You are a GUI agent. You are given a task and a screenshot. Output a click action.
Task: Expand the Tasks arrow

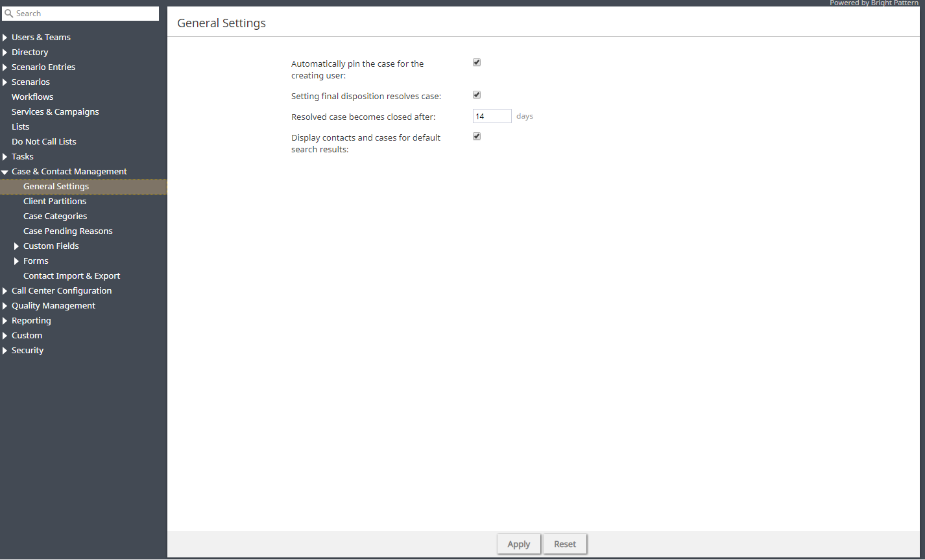[5, 157]
